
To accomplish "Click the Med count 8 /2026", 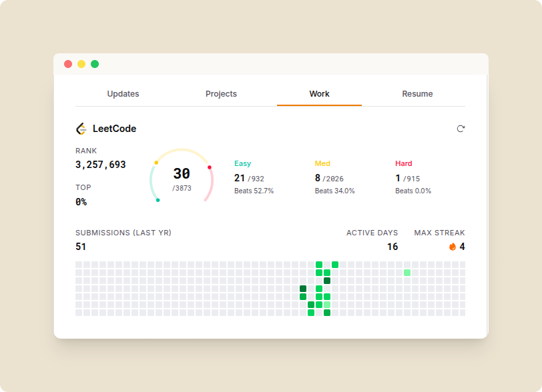I will 329,178.
